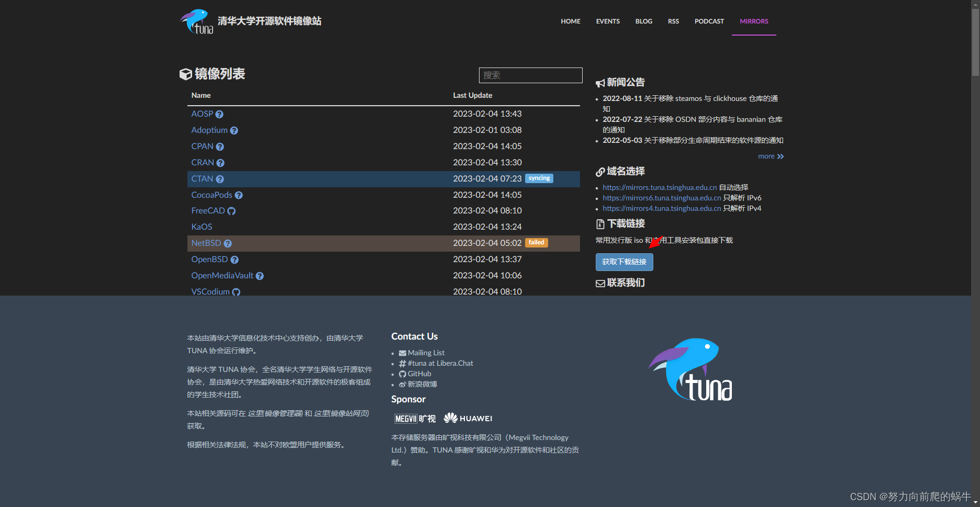Open the HOME navigation item
This screenshot has width=980, height=507.
coord(571,21)
